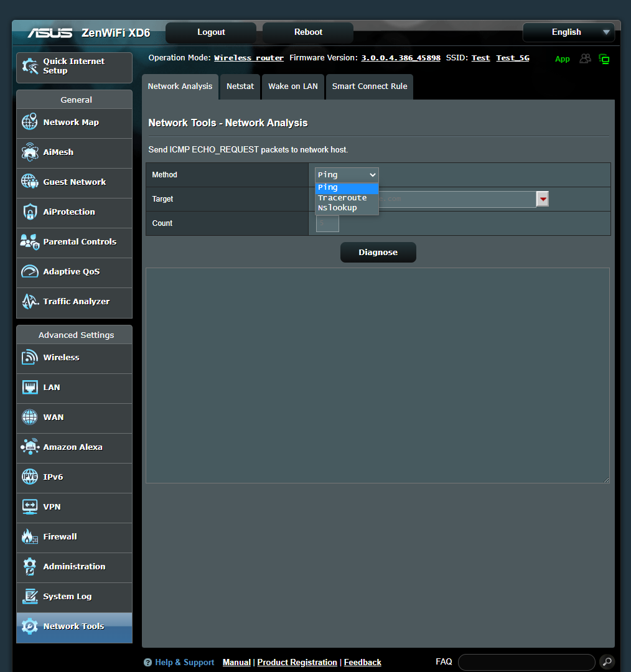Click the Reboot button

pyautogui.click(x=308, y=32)
